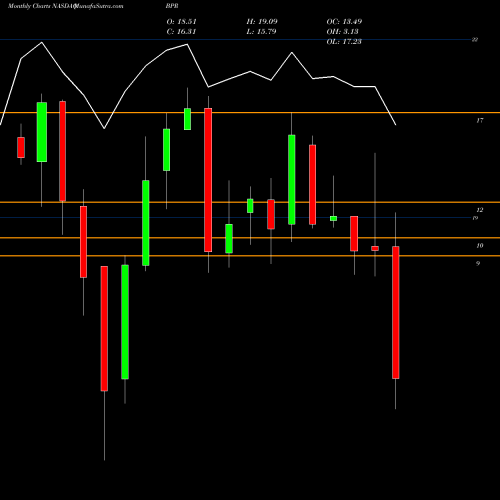Select the OC: 13.49 reading
The width and height of the screenshot is (500, 500).
point(344,22)
